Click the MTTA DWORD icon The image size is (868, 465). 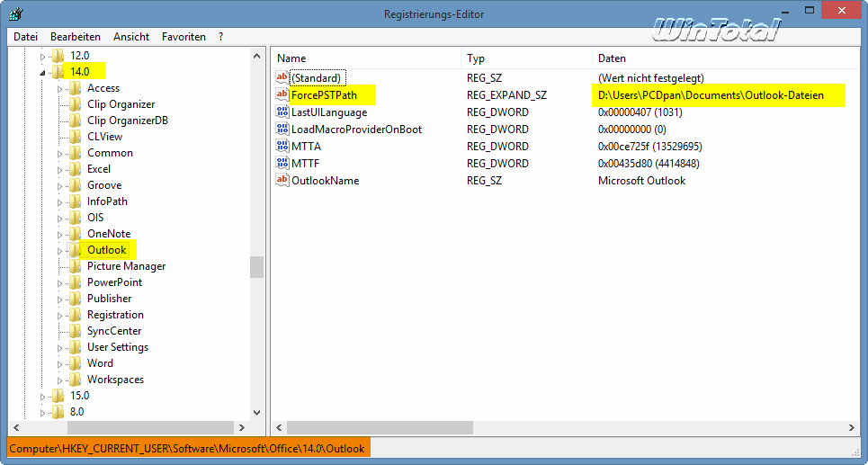click(x=282, y=146)
